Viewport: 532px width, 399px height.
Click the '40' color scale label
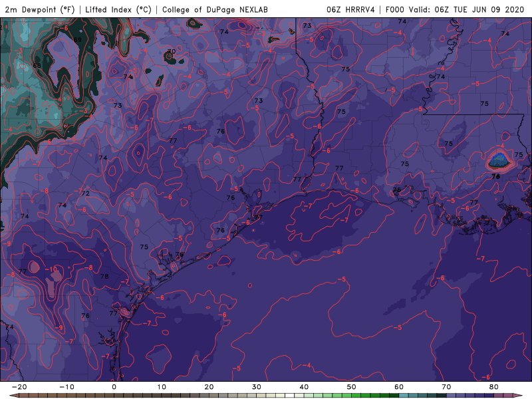[304, 387]
